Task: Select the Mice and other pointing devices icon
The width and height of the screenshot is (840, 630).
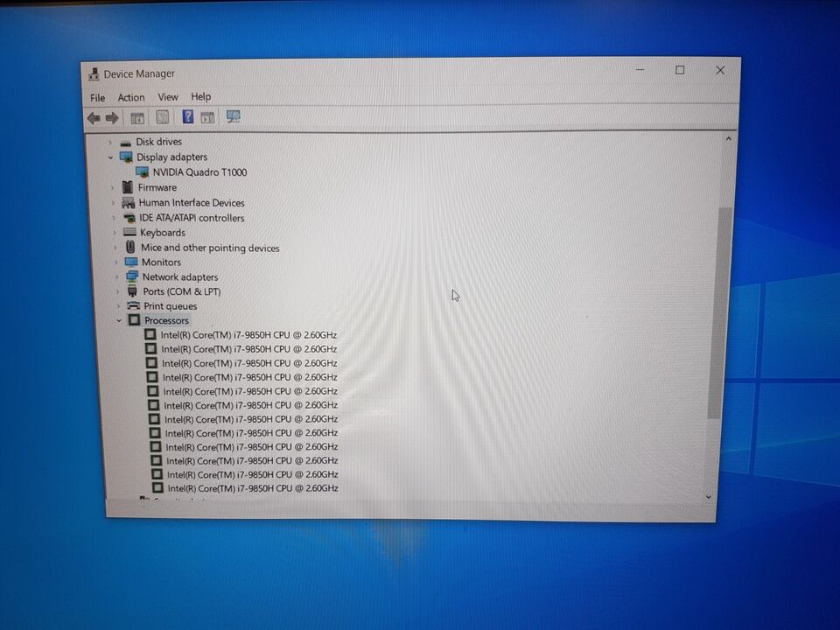Action: 130,247
